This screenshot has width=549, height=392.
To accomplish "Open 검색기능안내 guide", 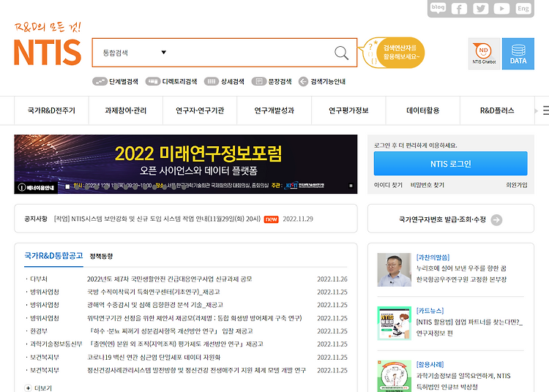I will tap(322, 81).
